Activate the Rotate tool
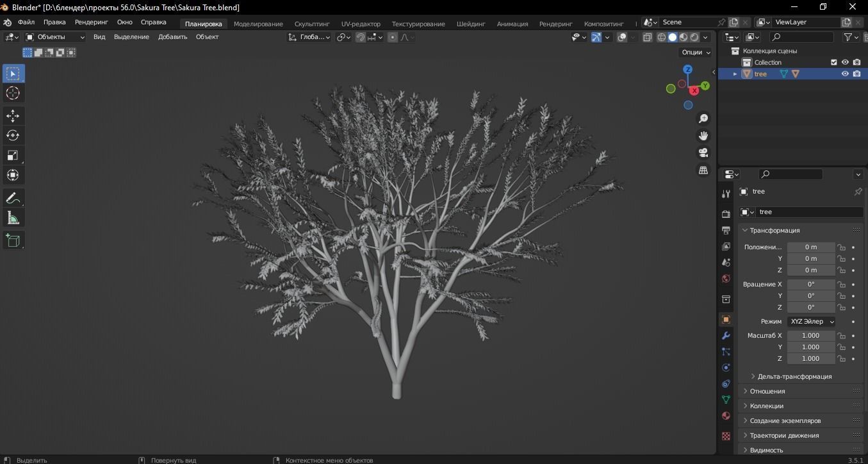The width and height of the screenshot is (868, 464). click(x=13, y=135)
